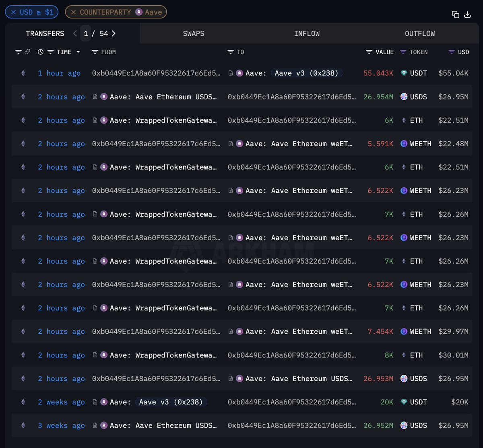Viewport: 483px width, 448px height.
Task: Click USDS token icon in 26.952M row
Action: (404, 425)
